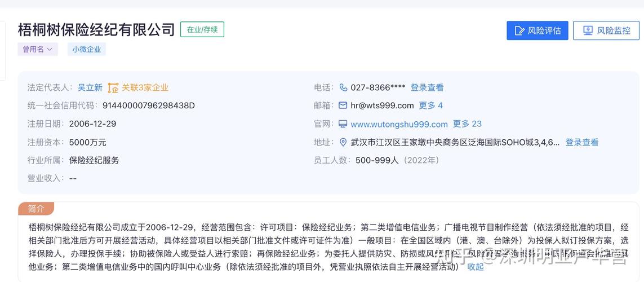Show 更多 23 websites
This screenshot has width=644, height=282.
click(468, 124)
